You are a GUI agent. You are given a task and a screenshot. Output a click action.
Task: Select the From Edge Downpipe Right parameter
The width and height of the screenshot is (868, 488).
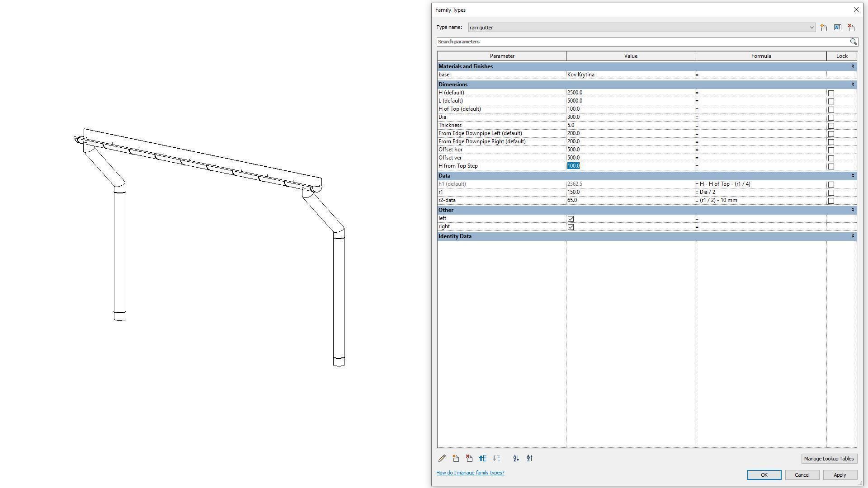[x=501, y=142]
